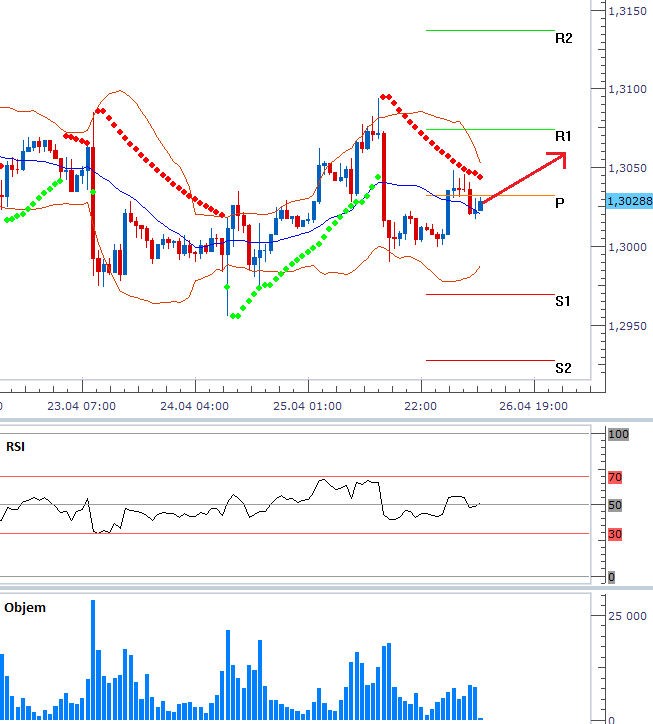This screenshot has width=653, height=724.
Task: Click the S1 support level label
Action: pyautogui.click(x=562, y=302)
